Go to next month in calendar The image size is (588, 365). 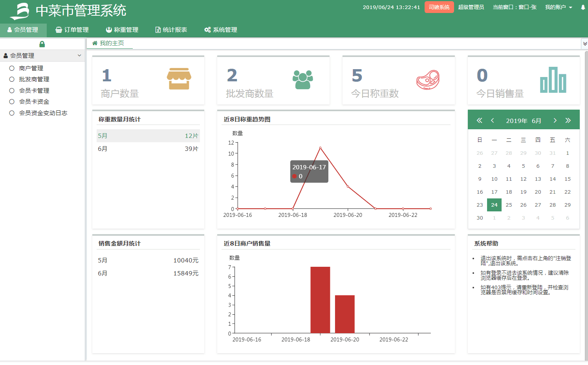point(555,121)
